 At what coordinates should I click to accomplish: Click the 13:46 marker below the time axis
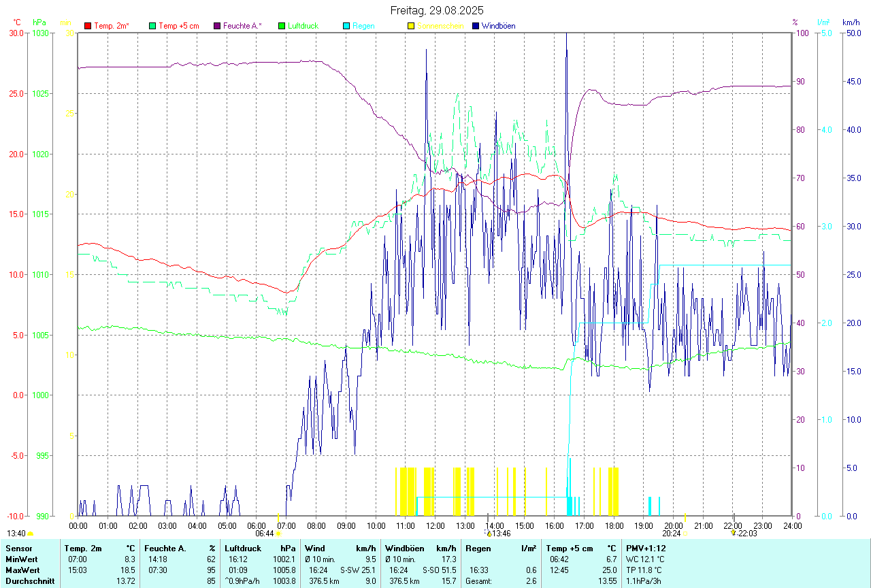pyautogui.click(x=489, y=534)
